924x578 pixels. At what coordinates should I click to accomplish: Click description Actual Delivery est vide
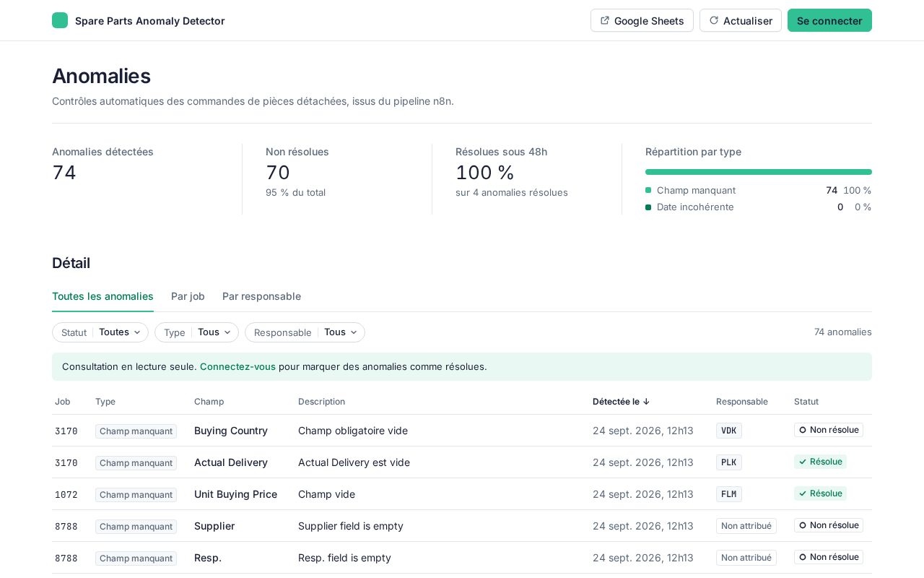[x=354, y=462]
